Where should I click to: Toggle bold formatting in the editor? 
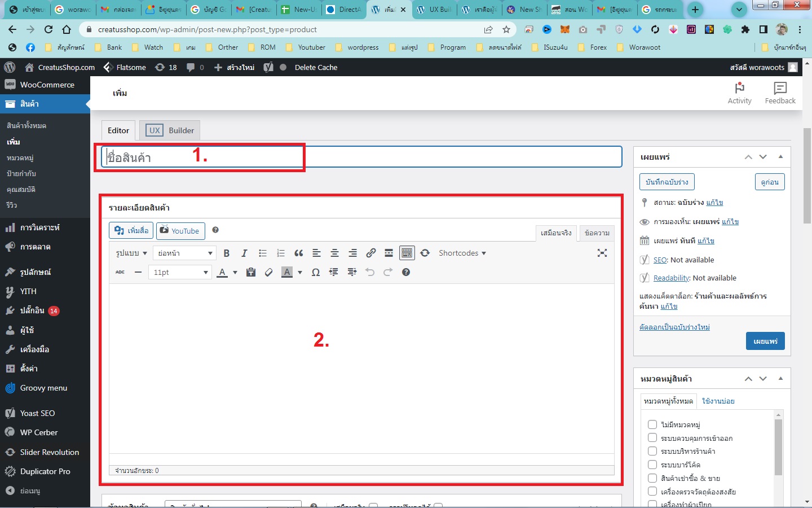click(x=226, y=253)
